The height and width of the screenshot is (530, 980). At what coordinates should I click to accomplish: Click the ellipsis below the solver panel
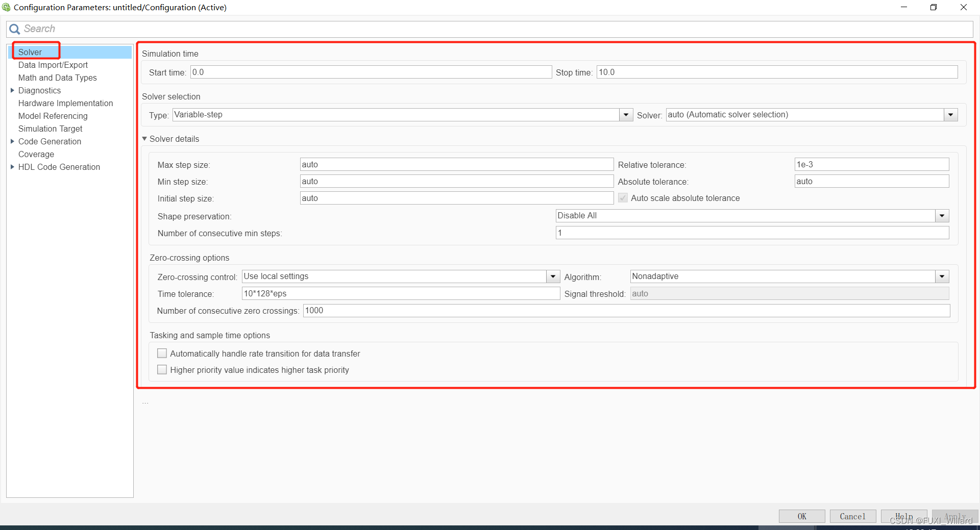point(145,403)
